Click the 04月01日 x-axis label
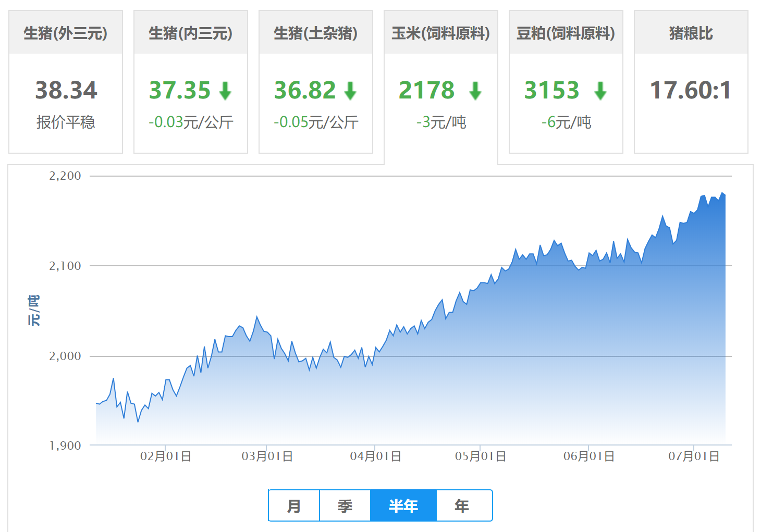 click(x=375, y=456)
